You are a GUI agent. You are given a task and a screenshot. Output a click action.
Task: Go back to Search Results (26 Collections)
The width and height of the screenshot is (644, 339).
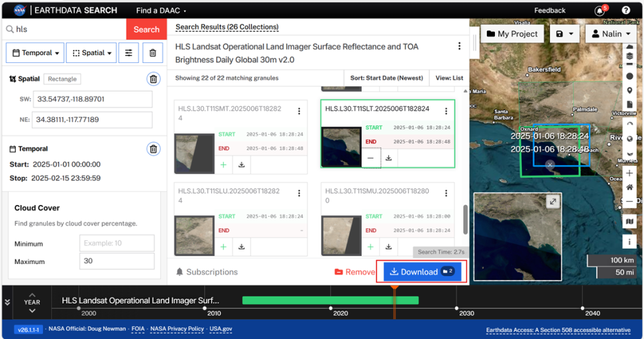pos(227,27)
